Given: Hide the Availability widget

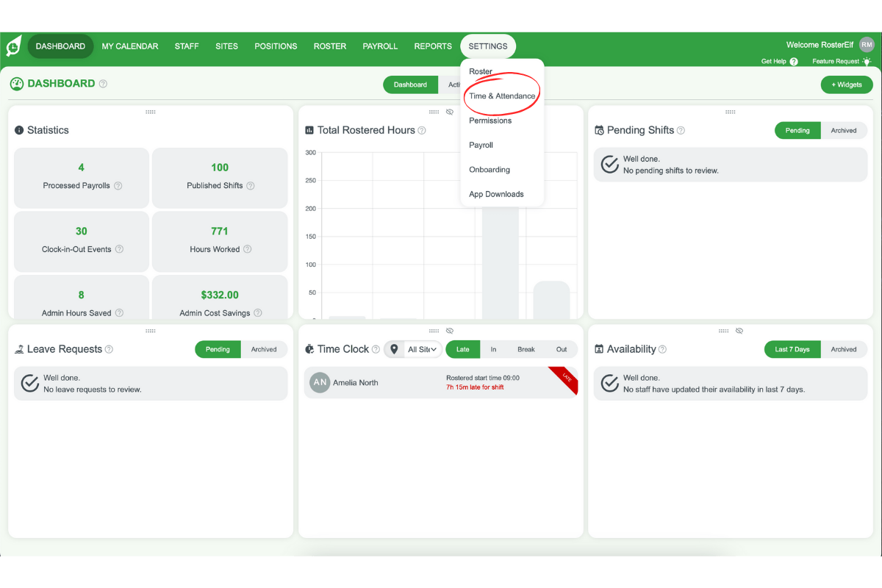Looking at the screenshot, I should (x=739, y=331).
